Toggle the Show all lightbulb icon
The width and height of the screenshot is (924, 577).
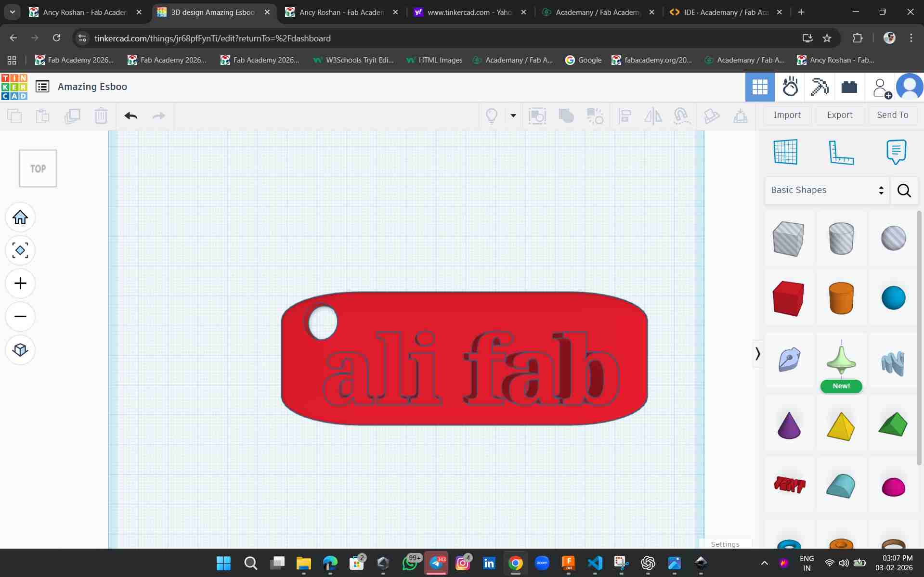coord(492,116)
